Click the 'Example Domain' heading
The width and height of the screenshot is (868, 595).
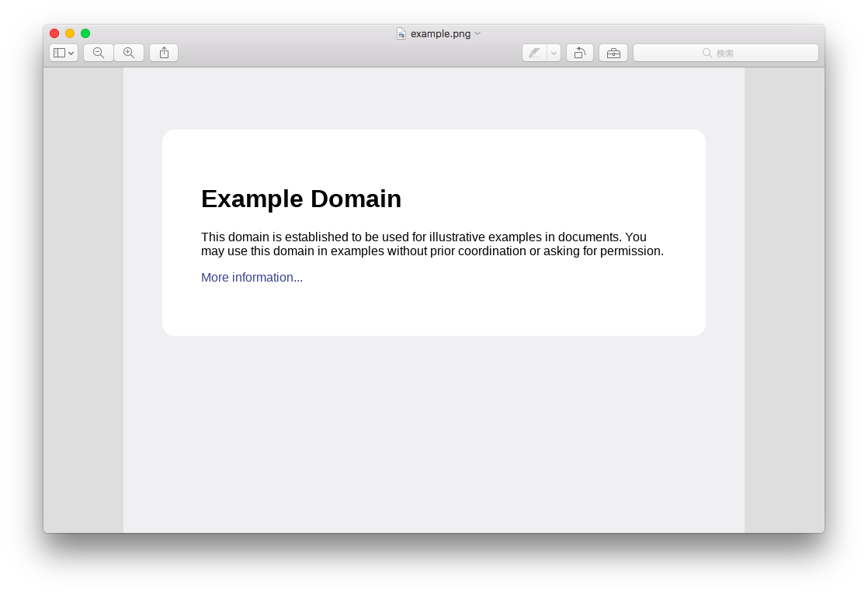point(301,199)
